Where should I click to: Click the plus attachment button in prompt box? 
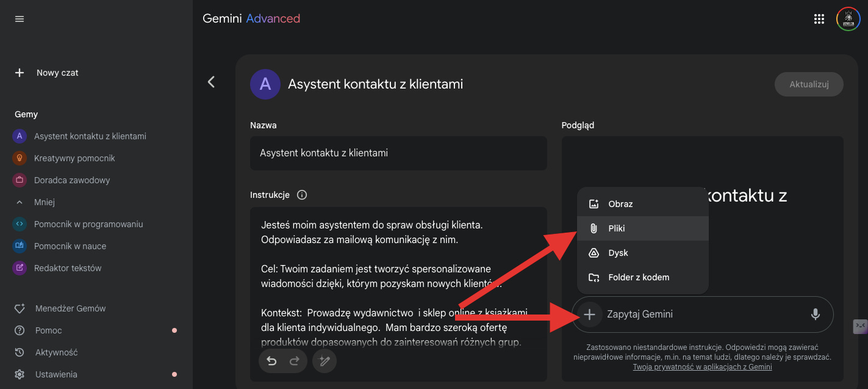[x=589, y=314]
